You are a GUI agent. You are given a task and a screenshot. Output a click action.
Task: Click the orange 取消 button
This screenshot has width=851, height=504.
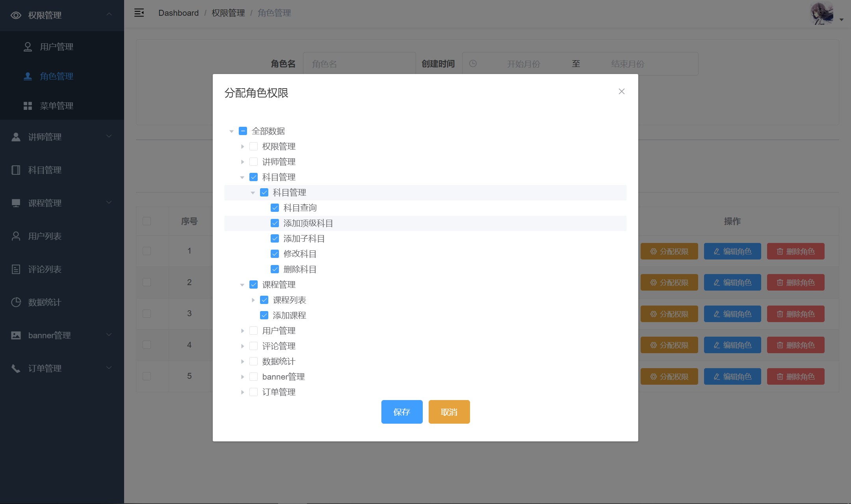click(x=449, y=412)
